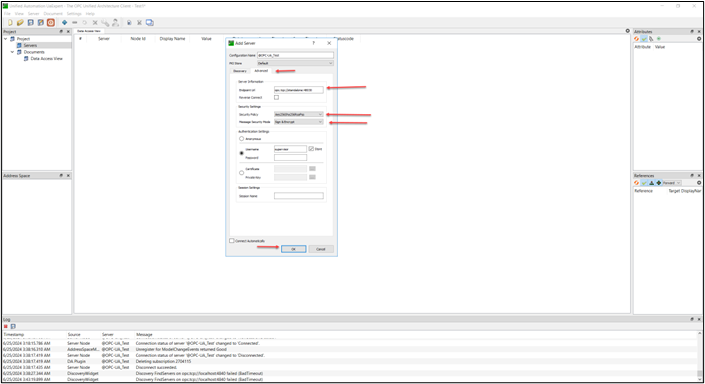The height and width of the screenshot is (384, 705).
Task: Click the Session Name input field
Action: [x=299, y=196]
